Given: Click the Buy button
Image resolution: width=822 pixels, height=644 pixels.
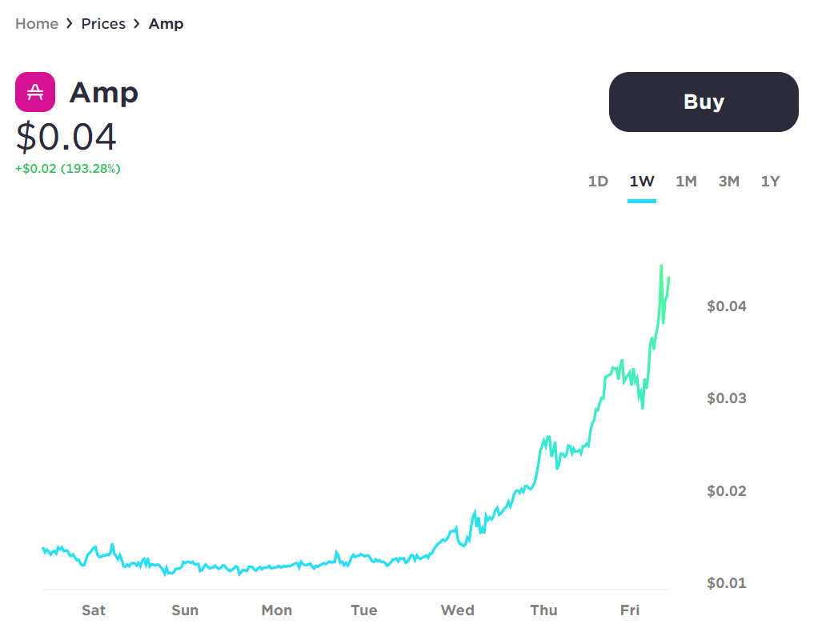Looking at the screenshot, I should pos(704,102).
